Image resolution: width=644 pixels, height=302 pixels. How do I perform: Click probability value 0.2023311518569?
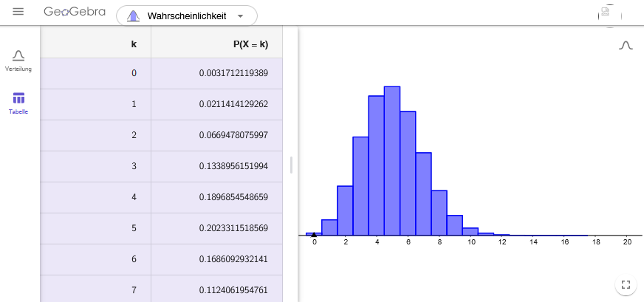point(233,228)
